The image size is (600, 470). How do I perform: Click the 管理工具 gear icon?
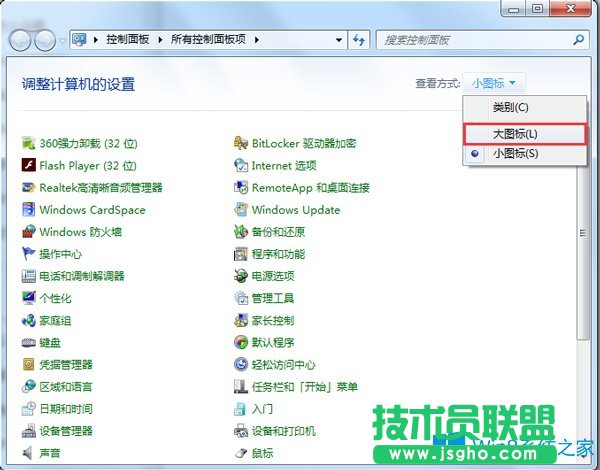241,298
